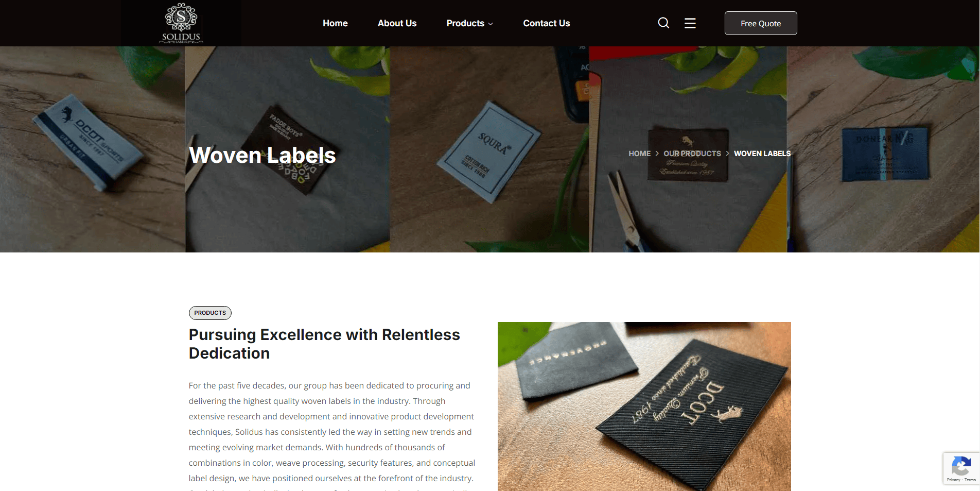Open the Contact Us page

(546, 23)
